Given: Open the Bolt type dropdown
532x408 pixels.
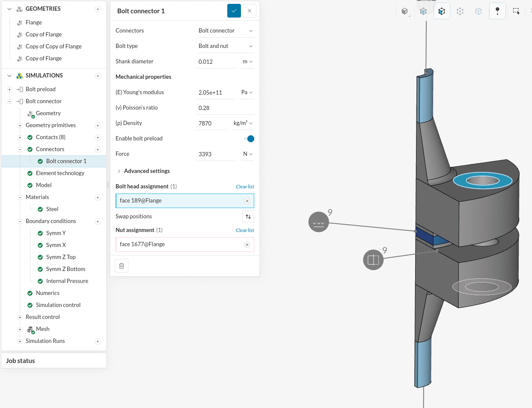Looking at the screenshot, I should tap(226, 46).
